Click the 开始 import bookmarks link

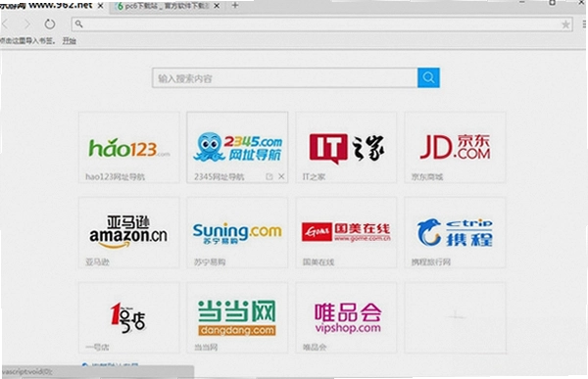69,40
